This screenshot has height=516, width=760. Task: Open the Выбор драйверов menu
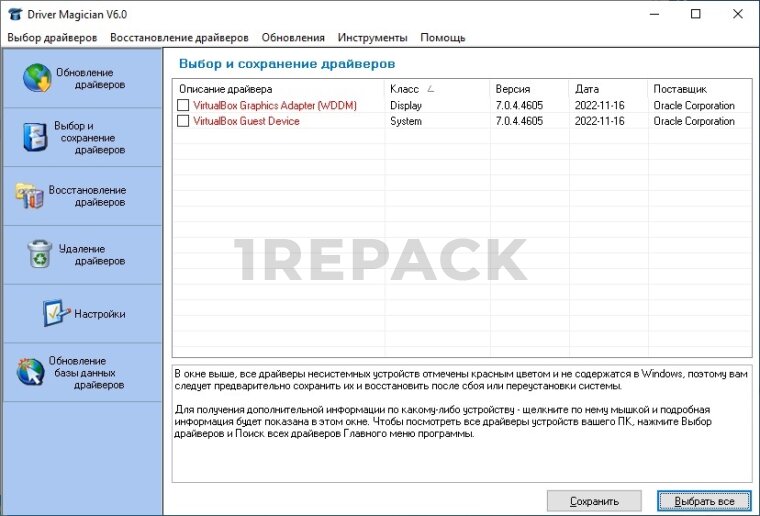point(52,38)
